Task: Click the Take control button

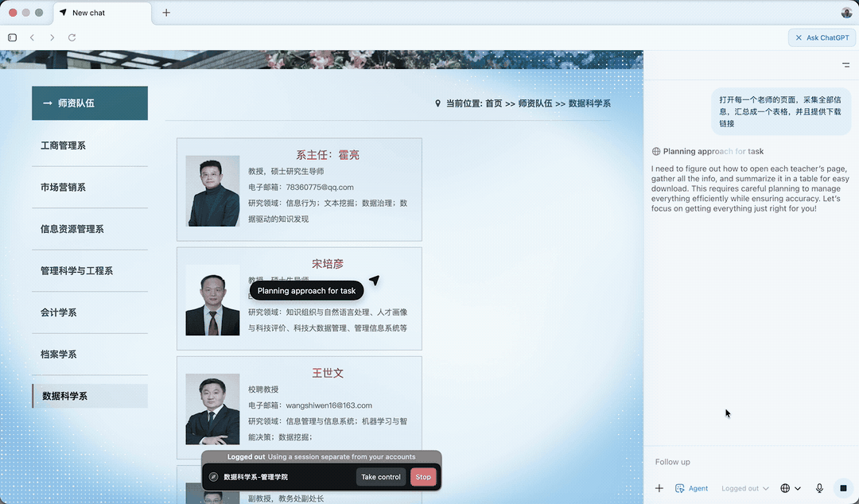Action: click(381, 477)
